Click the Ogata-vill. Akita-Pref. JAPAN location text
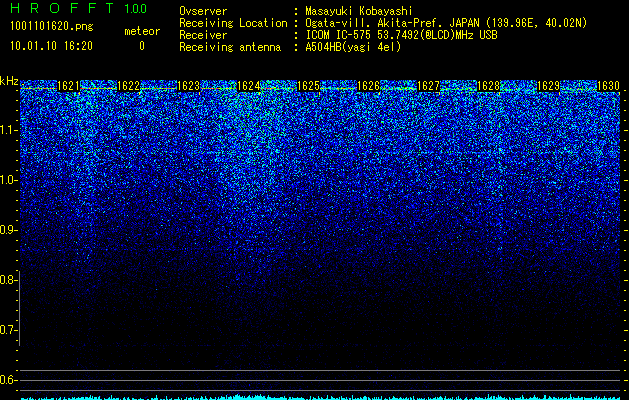 pyautogui.click(x=446, y=23)
